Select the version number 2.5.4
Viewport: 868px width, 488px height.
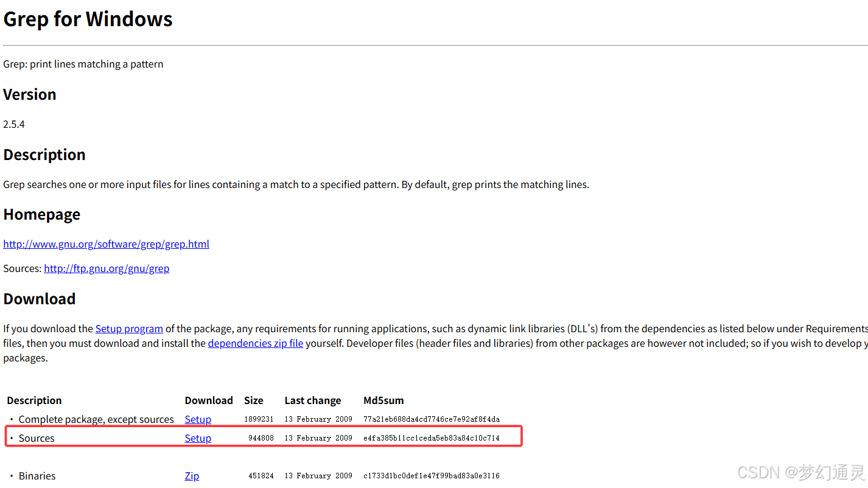pos(14,124)
